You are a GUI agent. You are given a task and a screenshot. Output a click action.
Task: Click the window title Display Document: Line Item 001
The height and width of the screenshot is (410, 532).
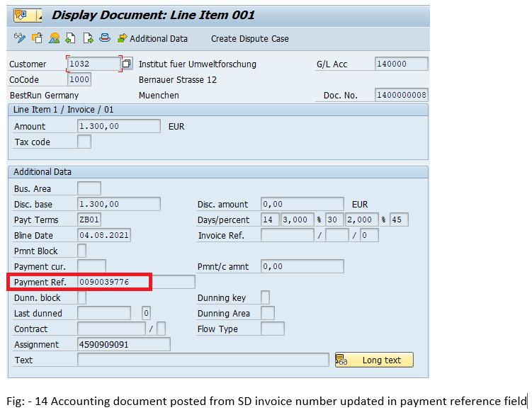[x=153, y=16]
